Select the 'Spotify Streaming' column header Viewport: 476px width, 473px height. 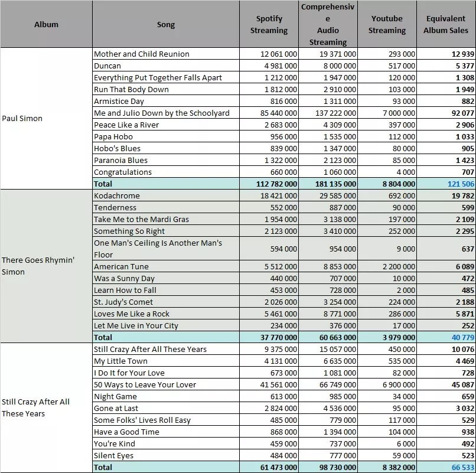pos(269,24)
